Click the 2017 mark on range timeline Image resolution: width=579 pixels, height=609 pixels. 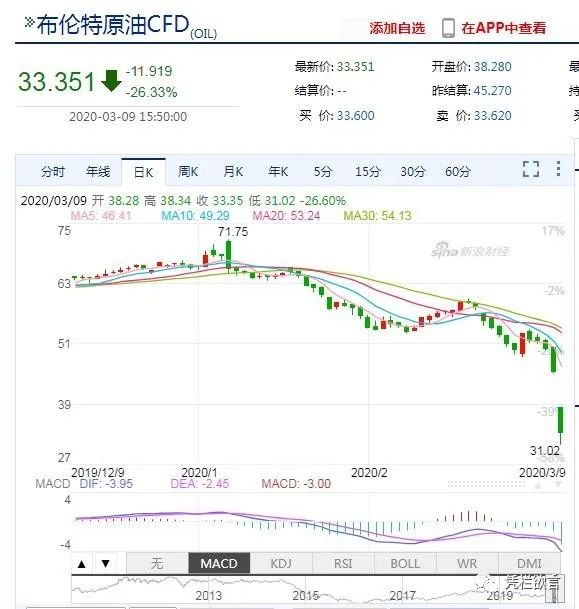coord(403,595)
